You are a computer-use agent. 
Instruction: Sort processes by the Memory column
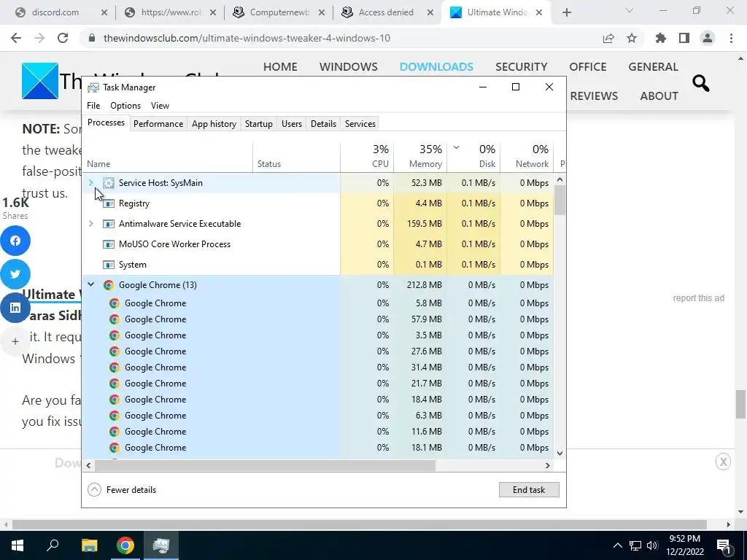(420, 157)
